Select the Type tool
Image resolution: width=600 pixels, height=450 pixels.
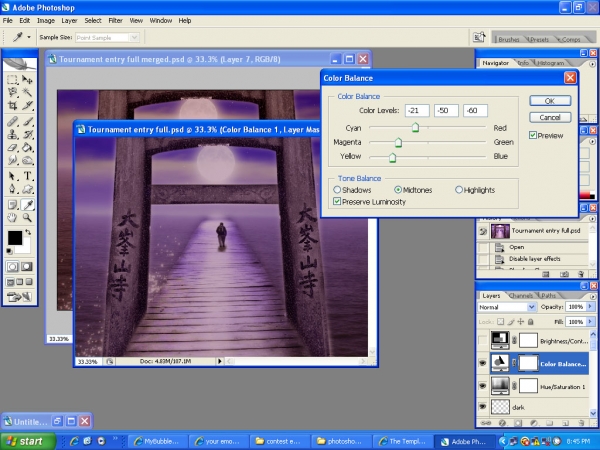tap(27, 176)
